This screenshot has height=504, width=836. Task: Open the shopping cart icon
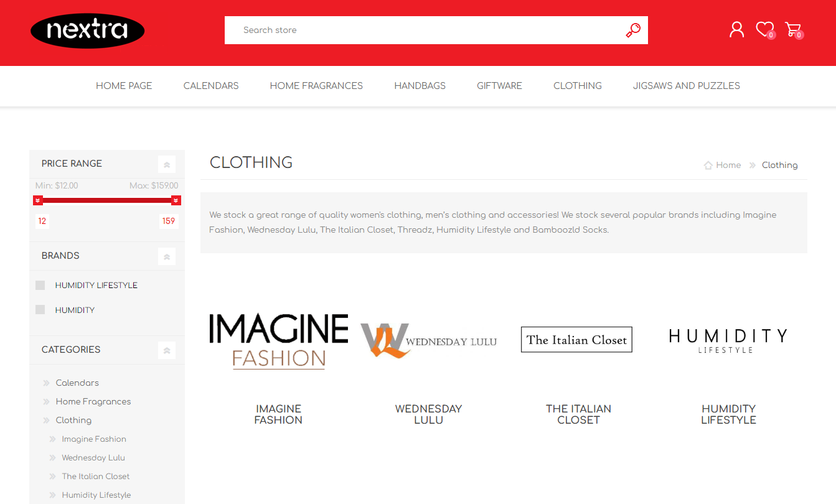pyautogui.click(x=792, y=29)
